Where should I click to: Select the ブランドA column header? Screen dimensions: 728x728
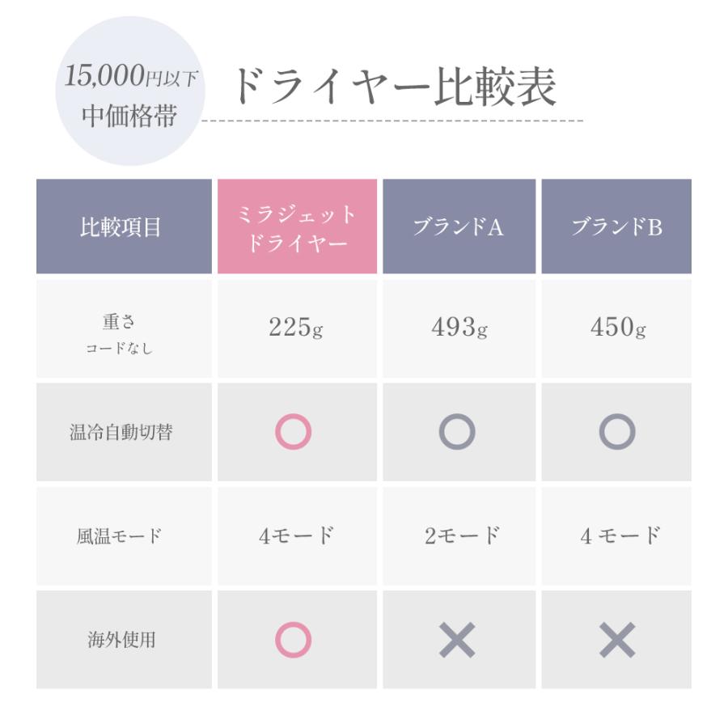[x=458, y=227]
